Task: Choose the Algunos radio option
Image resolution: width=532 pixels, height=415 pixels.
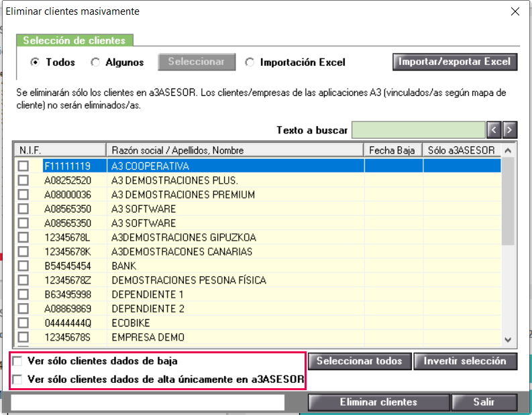Action: click(95, 62)
